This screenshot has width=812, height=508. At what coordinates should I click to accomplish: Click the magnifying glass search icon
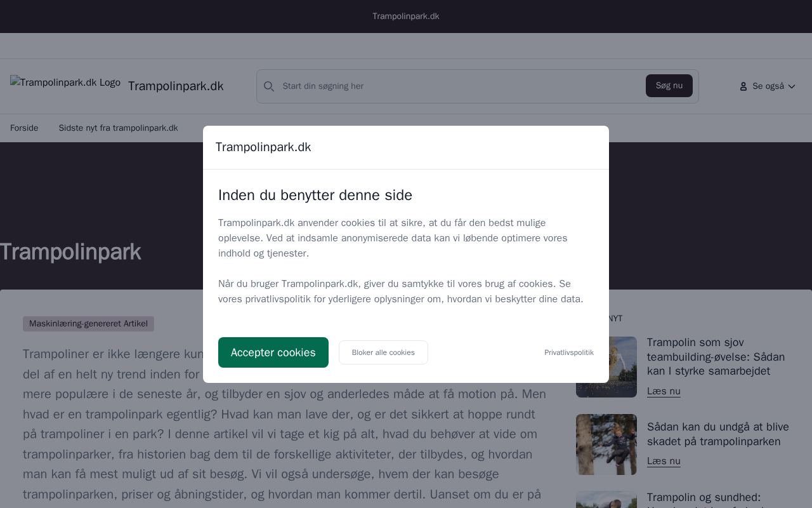(x=269, y=86)
